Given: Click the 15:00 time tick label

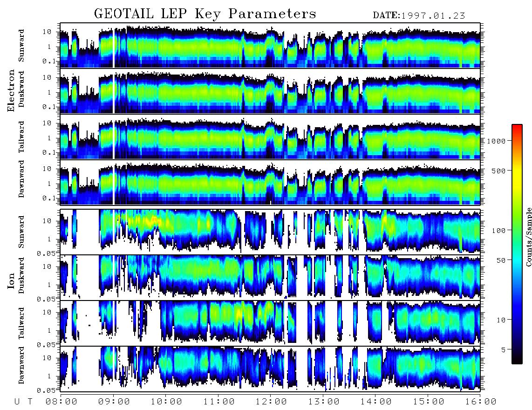Looking at the screenshot, I should click(x=429, y=402).
